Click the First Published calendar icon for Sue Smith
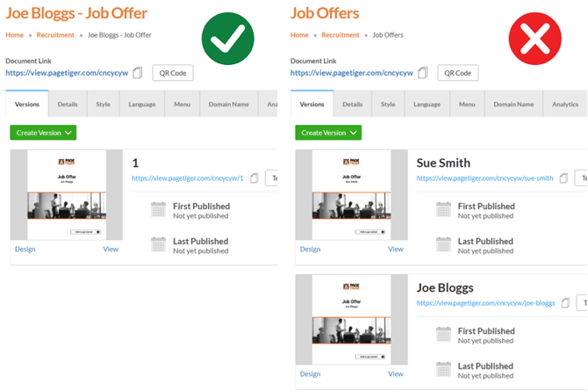 (x=444, y=209)
